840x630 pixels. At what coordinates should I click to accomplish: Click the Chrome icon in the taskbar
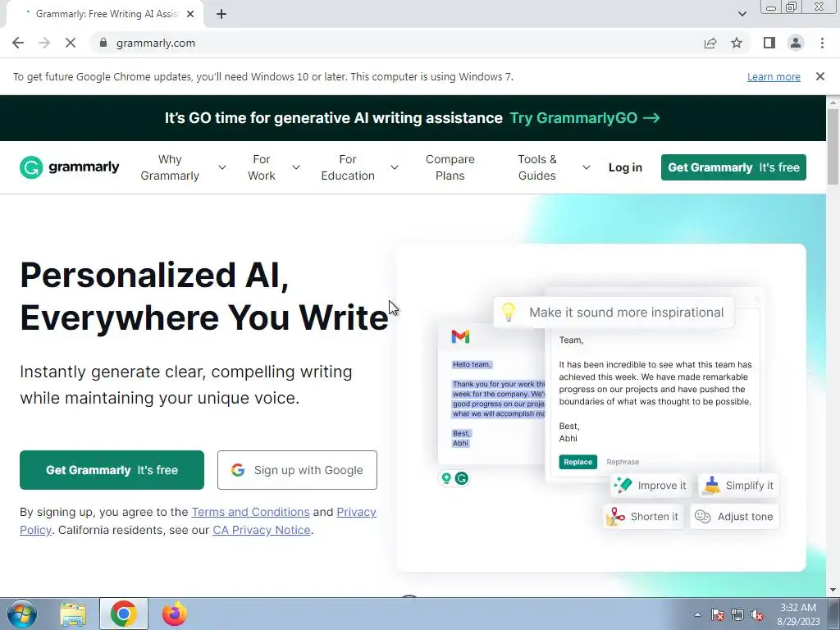tap(124, 614)
